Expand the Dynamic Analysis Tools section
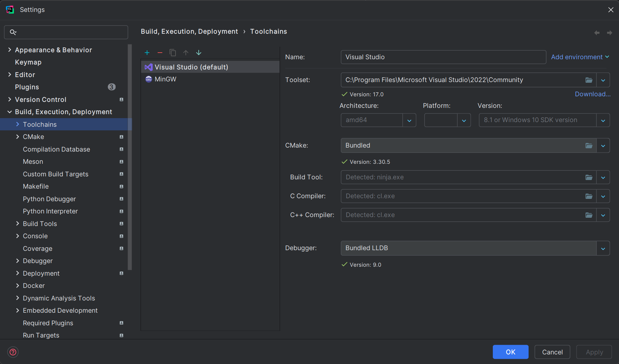This screenshot has width=619, height=364. 18,298
